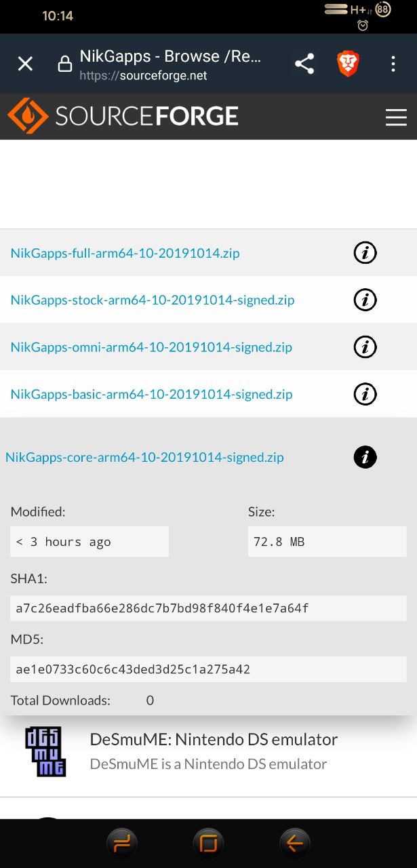Viewport: 417px width, 868px height.
Task: Show info for NikGapps-stock-arm64 zip
Action: pyautogui.click(x=365, y=299)
